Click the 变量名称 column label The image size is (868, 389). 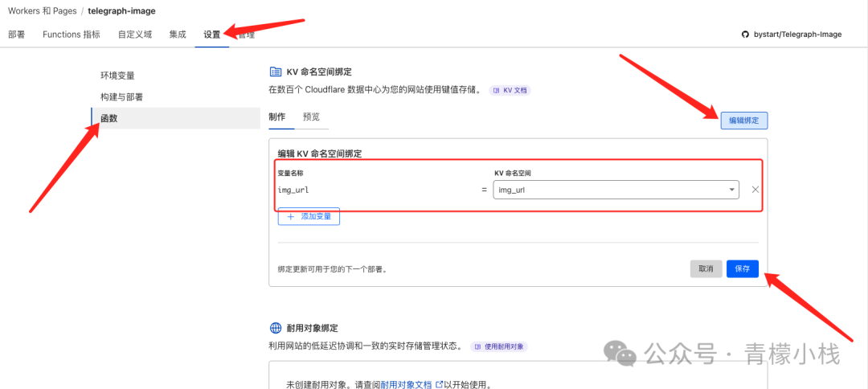[290, 173]
